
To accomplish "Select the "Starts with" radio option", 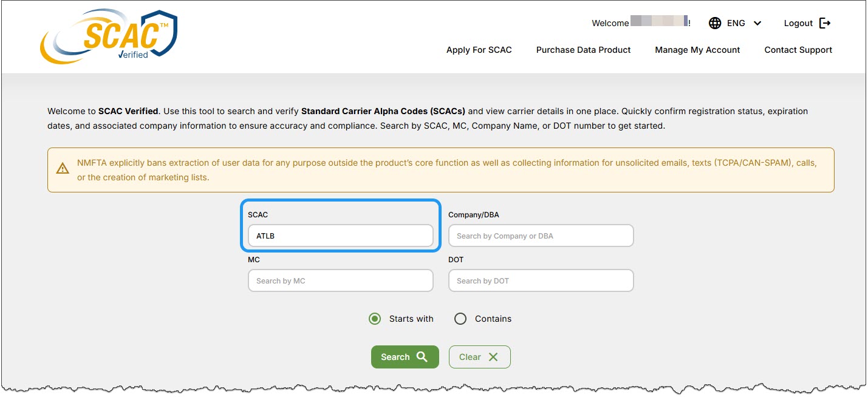I will [375, 319].
